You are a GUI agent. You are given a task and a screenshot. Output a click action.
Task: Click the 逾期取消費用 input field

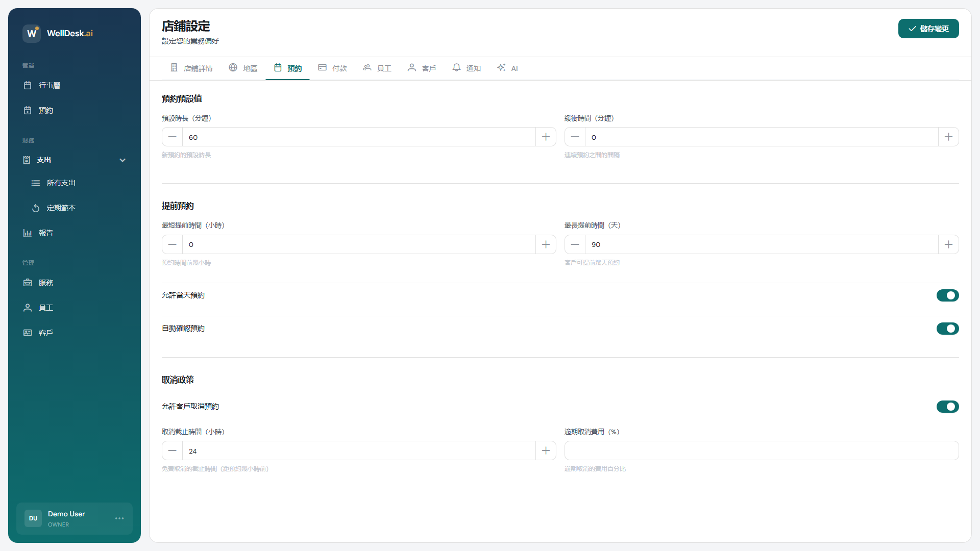(761, 450)
